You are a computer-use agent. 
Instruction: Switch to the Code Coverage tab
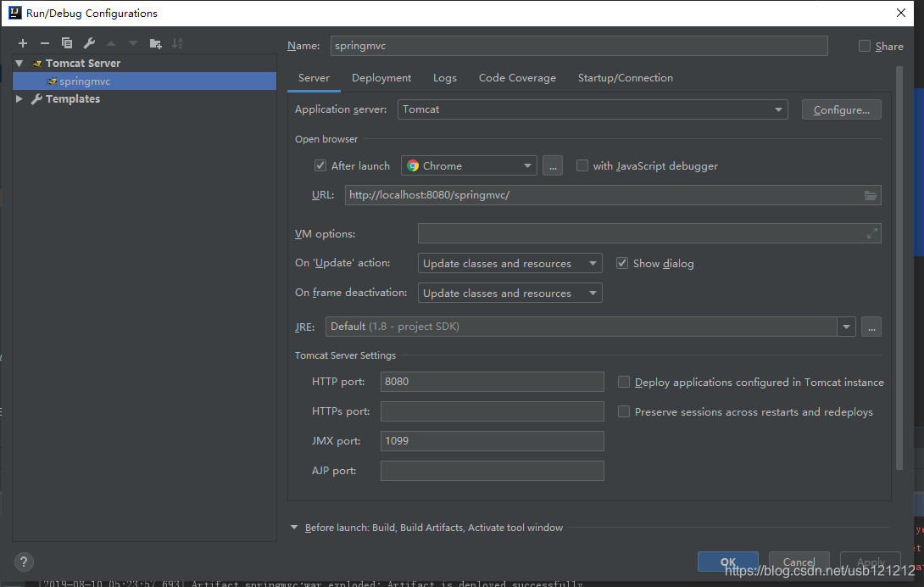coord(517,78)
